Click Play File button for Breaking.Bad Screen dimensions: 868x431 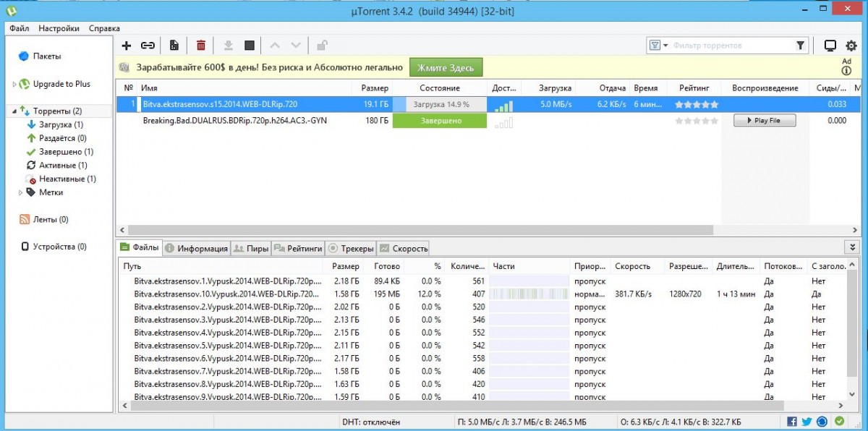click(x=765, y=121)
